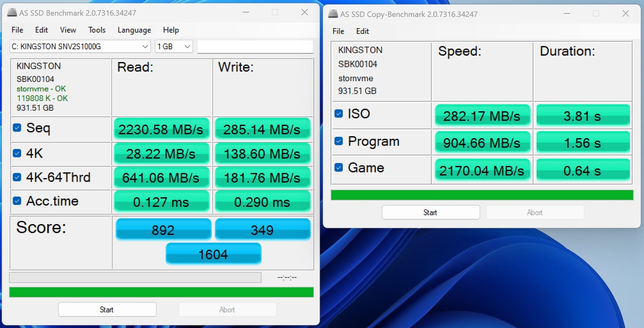
Task: Click the green progress bar in Copy-Benchmark
Action: [482, 195]
